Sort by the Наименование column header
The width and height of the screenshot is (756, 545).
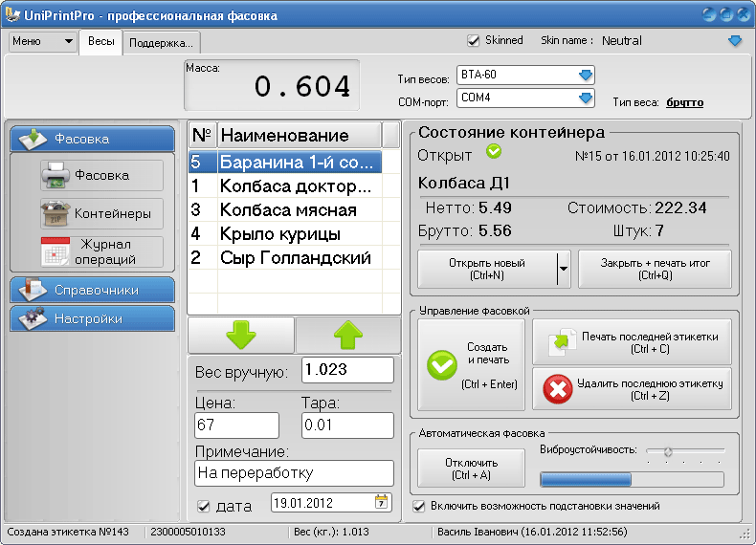pos(299,136)
